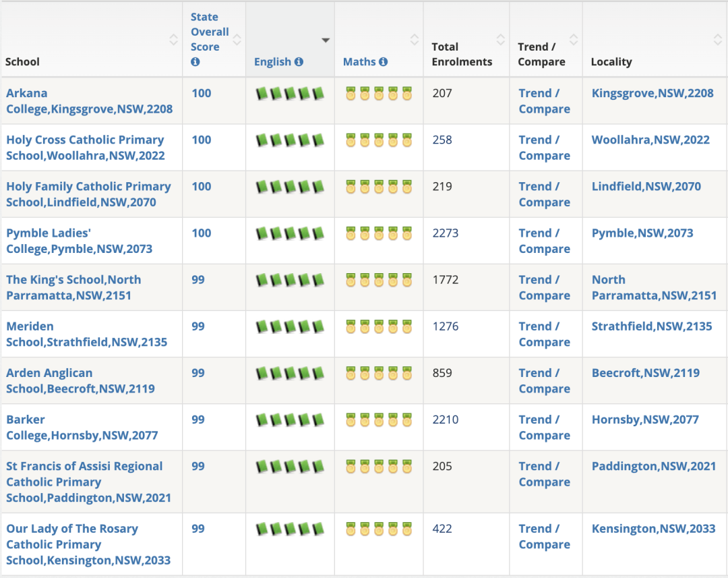Click Trend / Compare for Holy Cross Woollahra

tap(545, 148)
